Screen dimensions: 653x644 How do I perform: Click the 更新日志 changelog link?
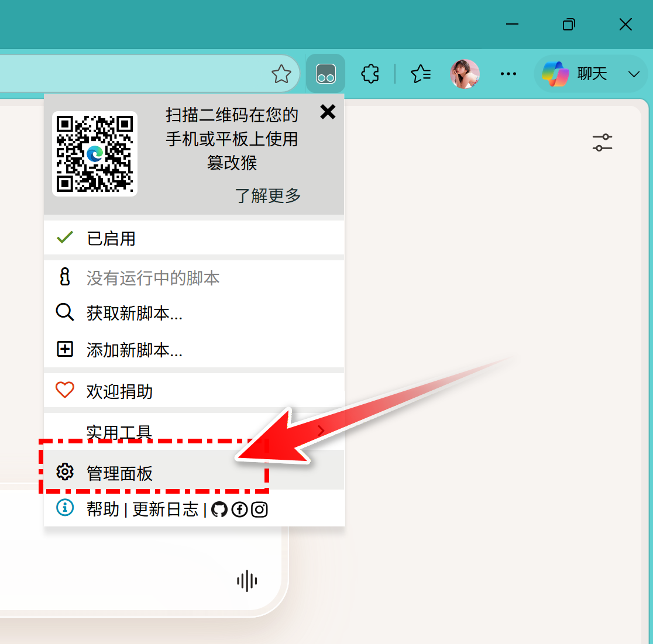[x=166, y=509]
